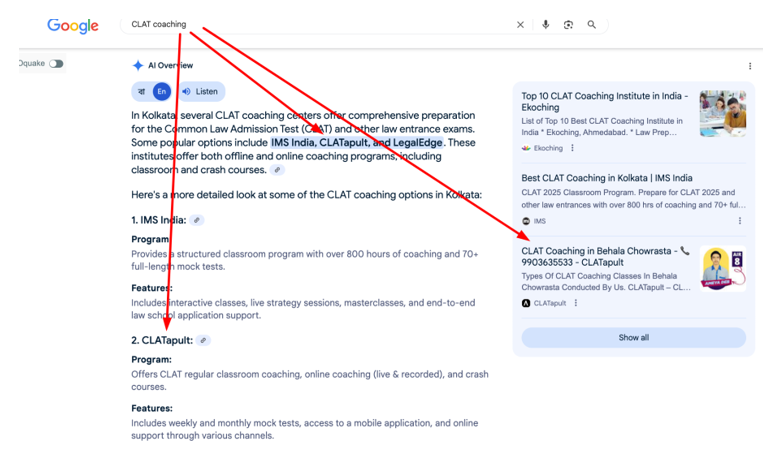Image resolution: width=763 pixels, height=461 pixels.
Task: Open Top 10 CLAT Coaching Institute link
Action: [x=604, y=101]
